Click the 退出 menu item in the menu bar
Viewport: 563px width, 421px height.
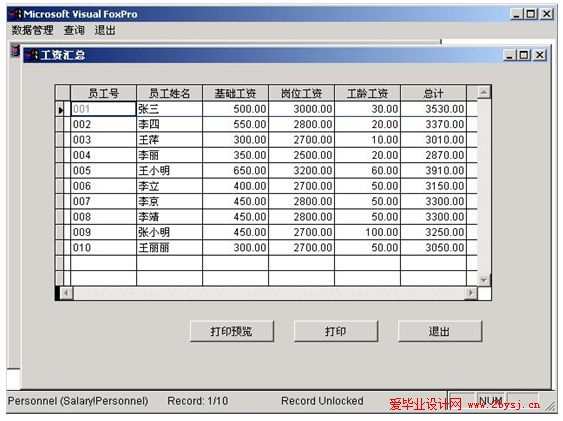point(105,30)
